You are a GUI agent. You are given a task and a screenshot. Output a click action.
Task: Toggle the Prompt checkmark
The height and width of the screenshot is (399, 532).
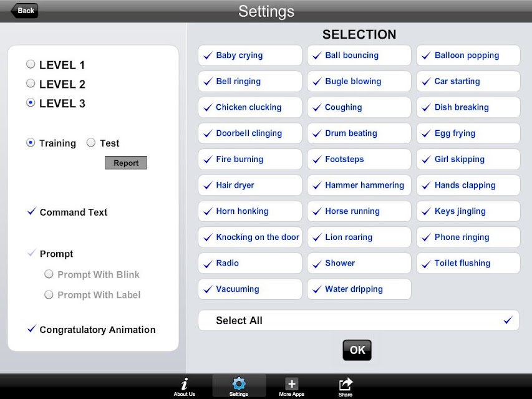pos(32,253)
